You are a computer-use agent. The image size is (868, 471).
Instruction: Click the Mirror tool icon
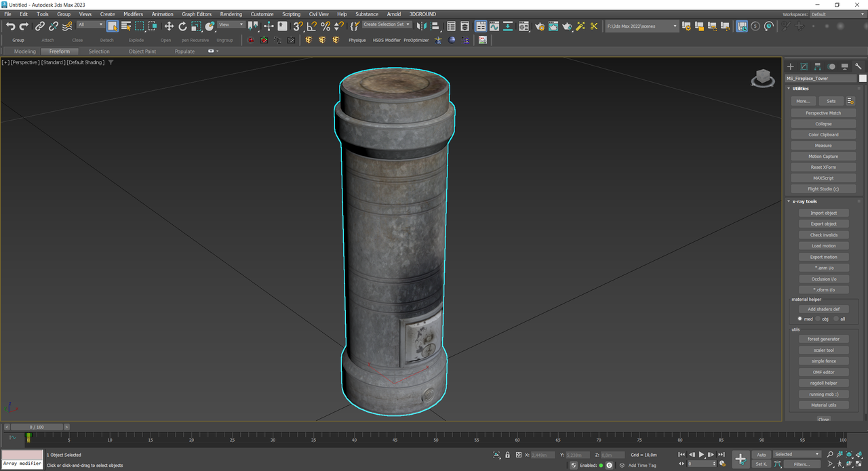420,26
